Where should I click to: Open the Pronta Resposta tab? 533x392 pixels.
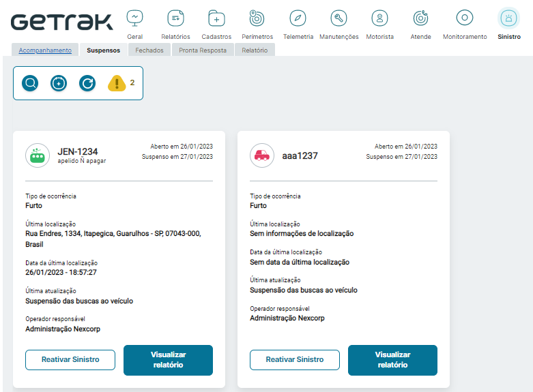203,50
